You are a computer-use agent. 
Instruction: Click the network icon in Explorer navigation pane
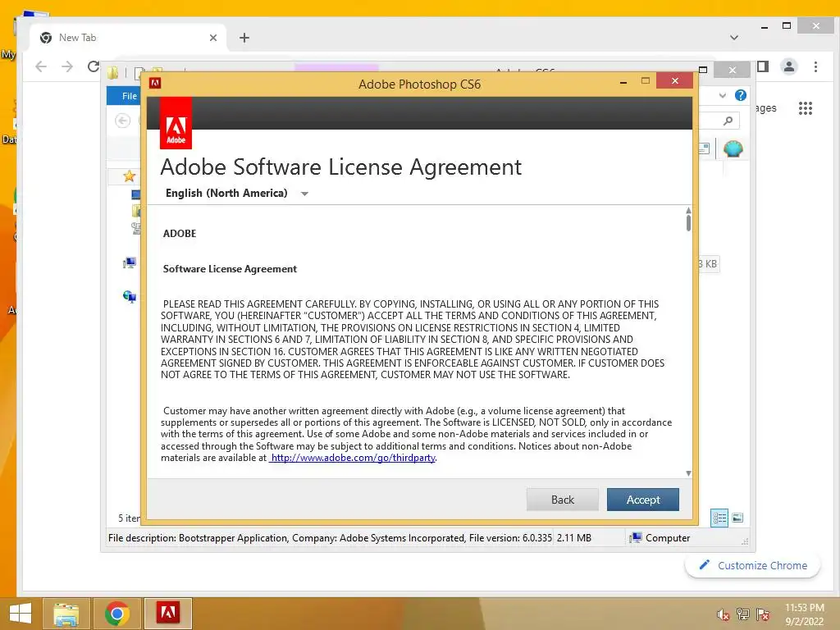[129, 296]
